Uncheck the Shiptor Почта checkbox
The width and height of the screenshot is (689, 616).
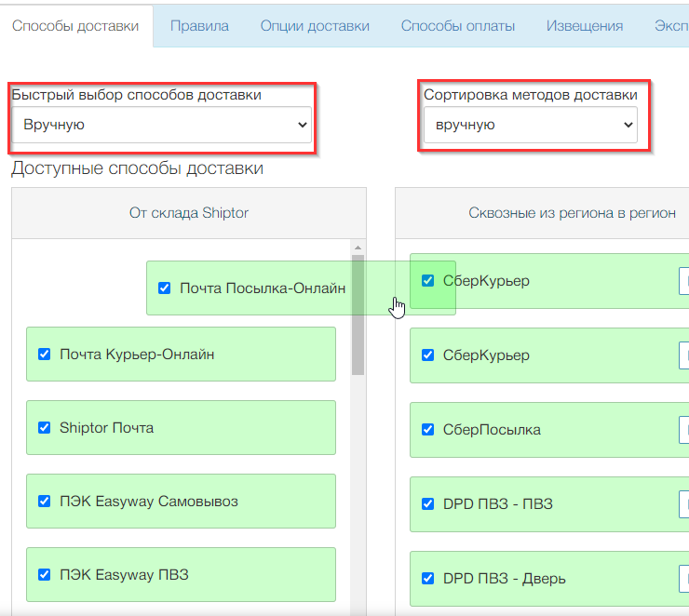[x=44, y=427]
